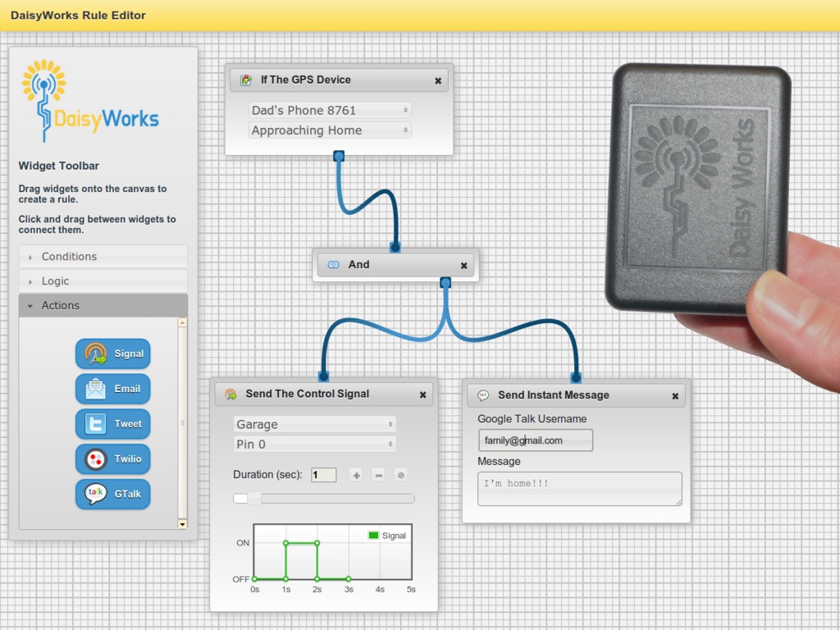The width and height of the screenshot is (840, 630).
Task: Click the reset duration circle button
Action: pos(400,475)
